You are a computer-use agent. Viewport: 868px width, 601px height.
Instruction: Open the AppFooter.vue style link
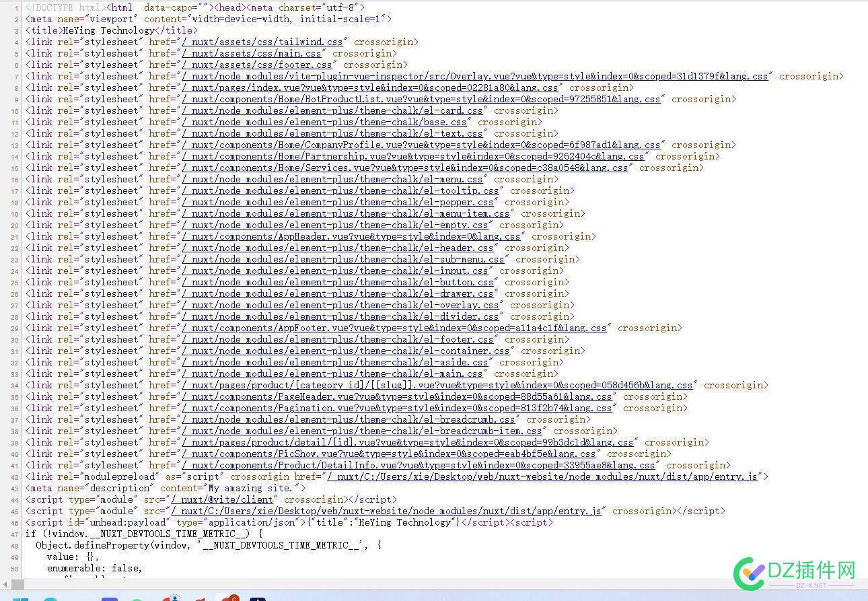394,328
